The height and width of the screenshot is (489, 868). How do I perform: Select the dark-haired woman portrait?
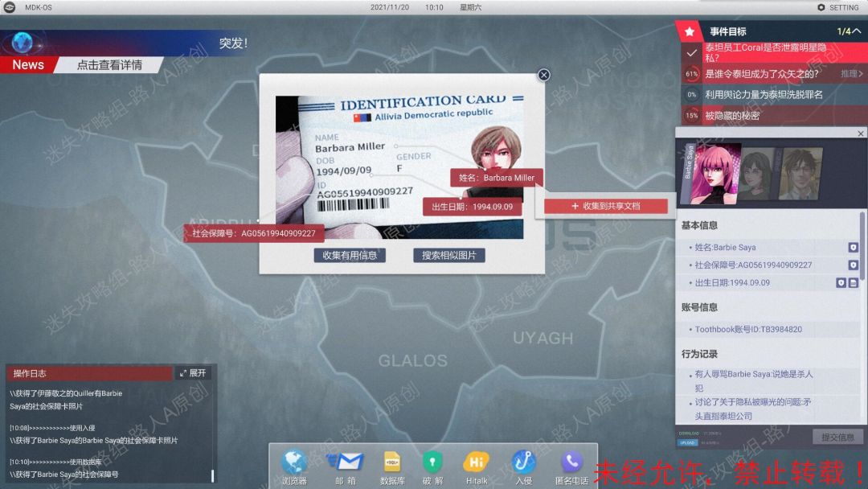point(757,175)
